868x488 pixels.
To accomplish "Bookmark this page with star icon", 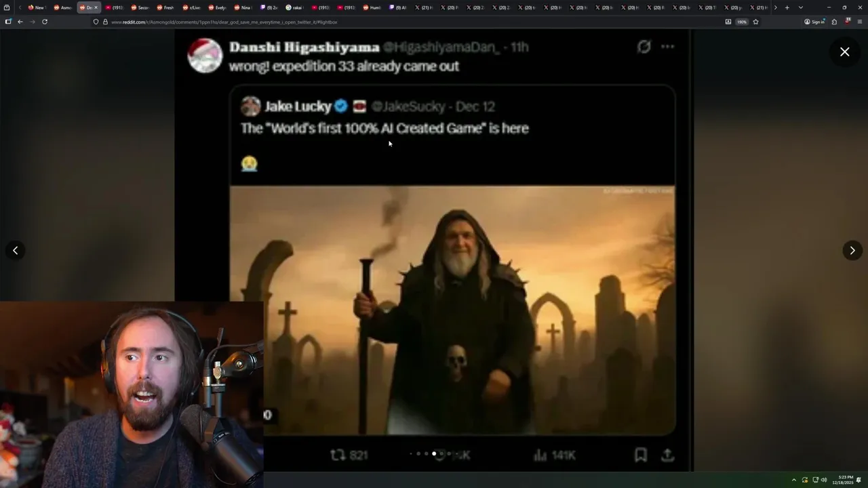I will pos(755,22).
